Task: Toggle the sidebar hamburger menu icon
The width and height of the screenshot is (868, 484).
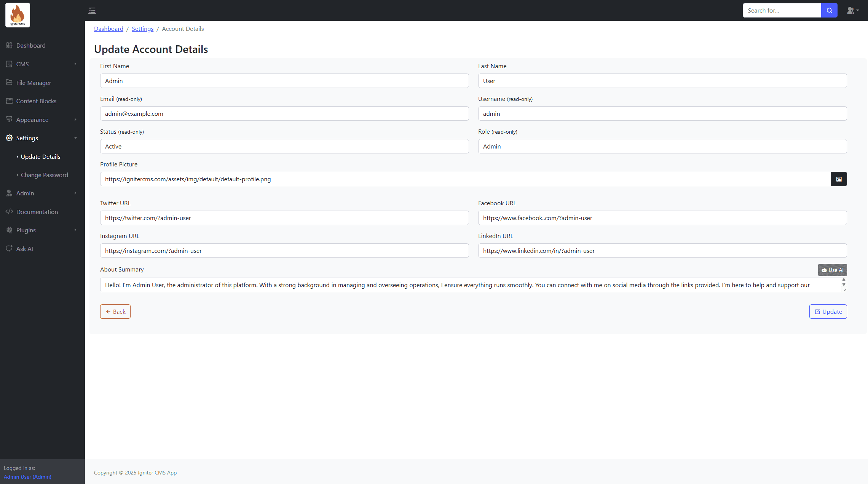Action: point(92,10)
